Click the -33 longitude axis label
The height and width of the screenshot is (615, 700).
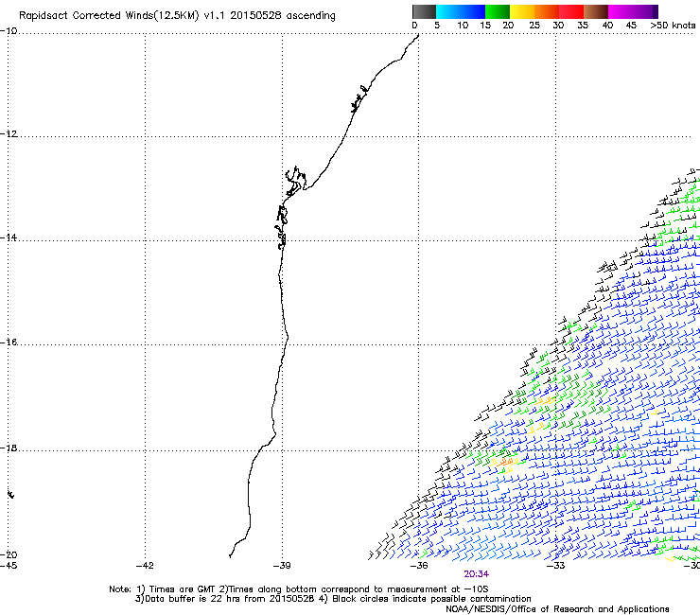point(556,566)
